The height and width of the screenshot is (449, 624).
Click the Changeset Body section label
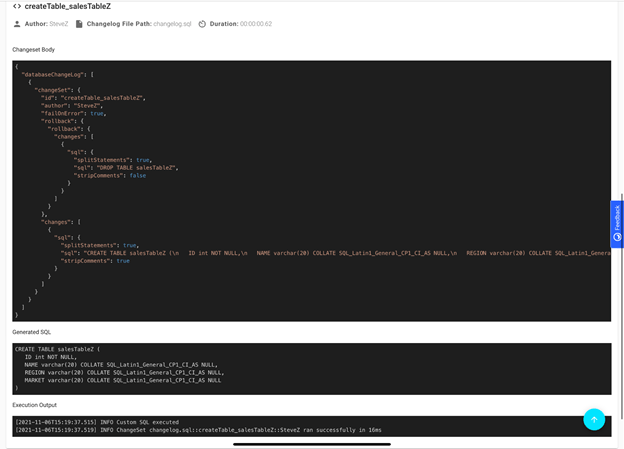(x=36, y=49)
